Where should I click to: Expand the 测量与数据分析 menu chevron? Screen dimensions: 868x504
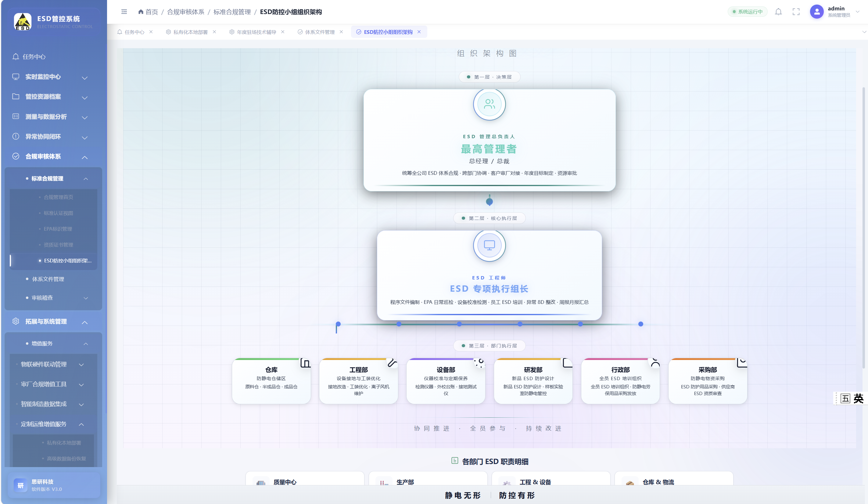point(85,117)
